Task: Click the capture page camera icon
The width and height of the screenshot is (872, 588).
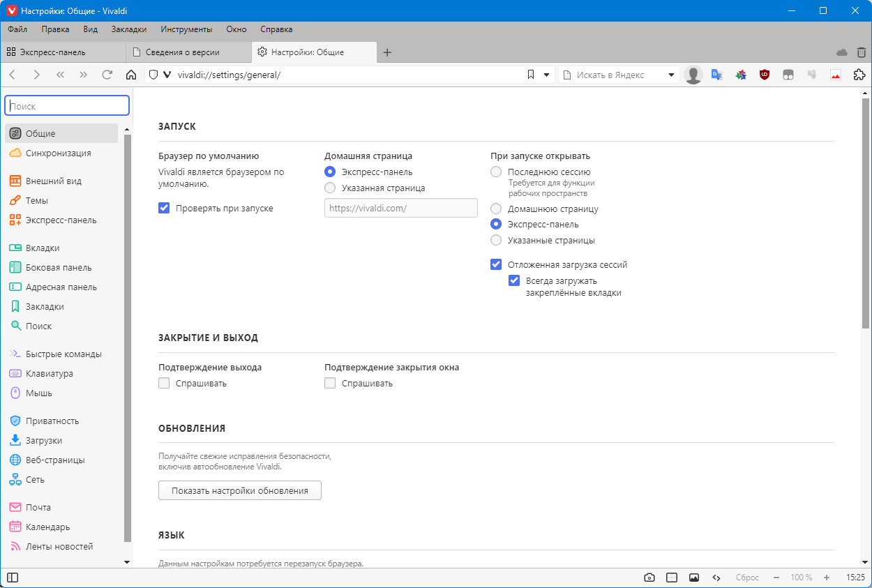Action: (x=649, y=578)
